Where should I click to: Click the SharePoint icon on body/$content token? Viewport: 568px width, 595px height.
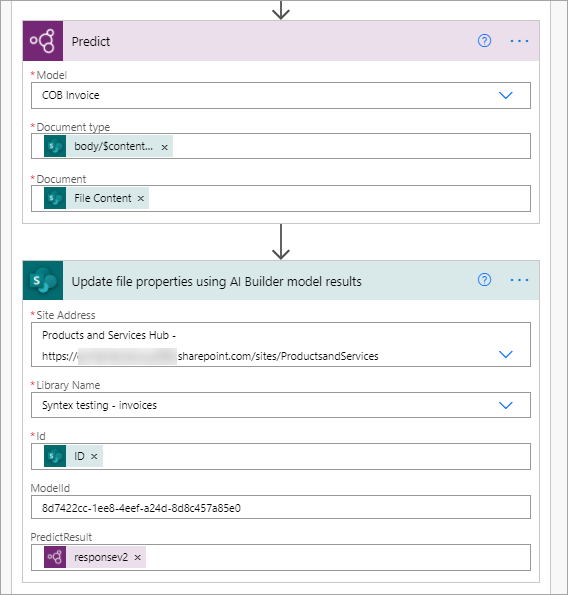click(x=55, y=146)
